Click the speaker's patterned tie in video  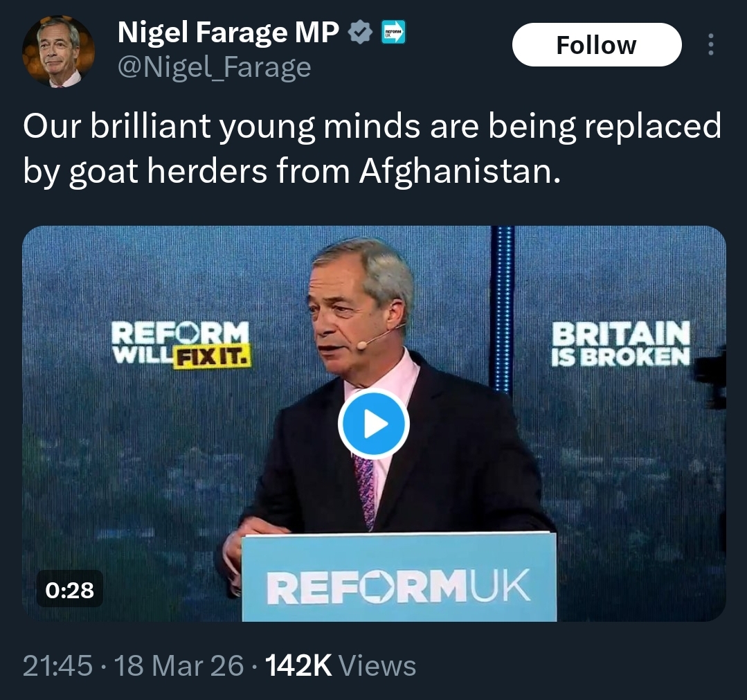click(365, 489)
